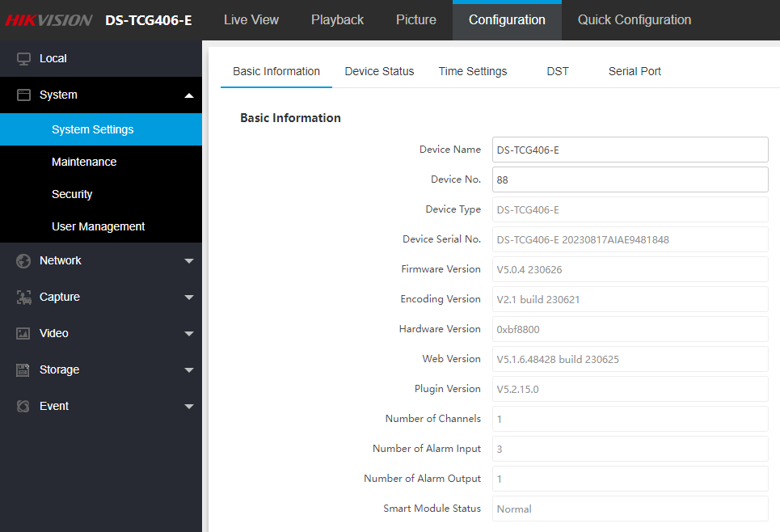Click the Network globe icon
This screenshot has width=780, height=532.
[23, 261]
